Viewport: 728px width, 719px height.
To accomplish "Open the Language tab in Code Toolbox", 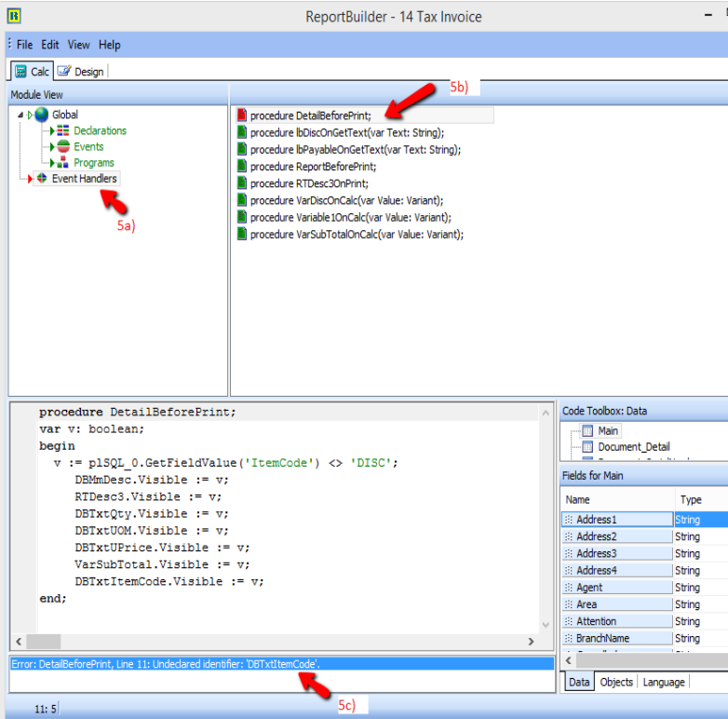I will tap(665, 683).
